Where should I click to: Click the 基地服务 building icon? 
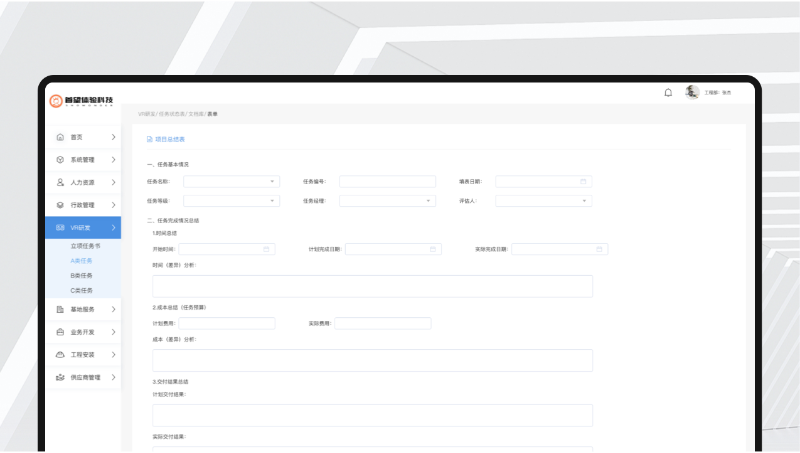pos(60,309)
